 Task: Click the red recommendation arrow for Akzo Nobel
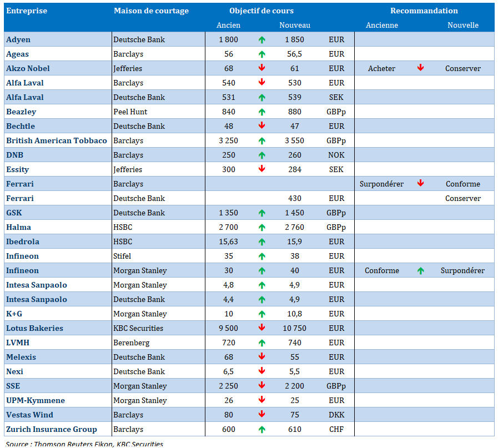[420, 68]
